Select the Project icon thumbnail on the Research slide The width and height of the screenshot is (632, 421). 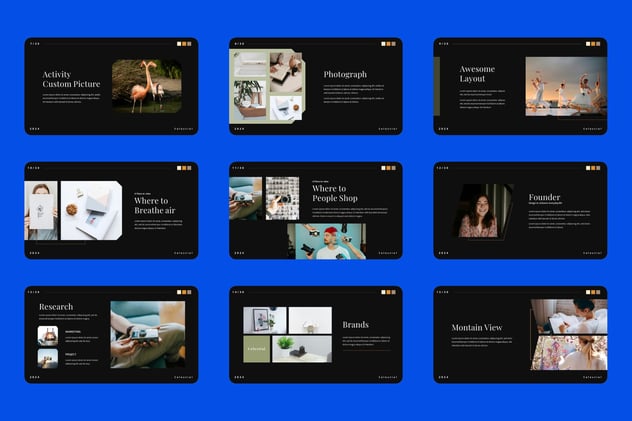(48, 358)
